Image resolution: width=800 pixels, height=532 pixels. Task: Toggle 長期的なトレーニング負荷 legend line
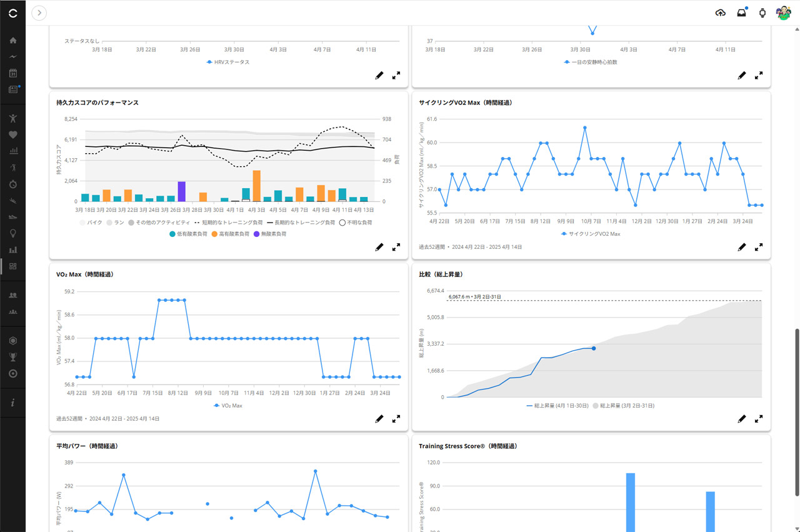click(x=302, y=222)
